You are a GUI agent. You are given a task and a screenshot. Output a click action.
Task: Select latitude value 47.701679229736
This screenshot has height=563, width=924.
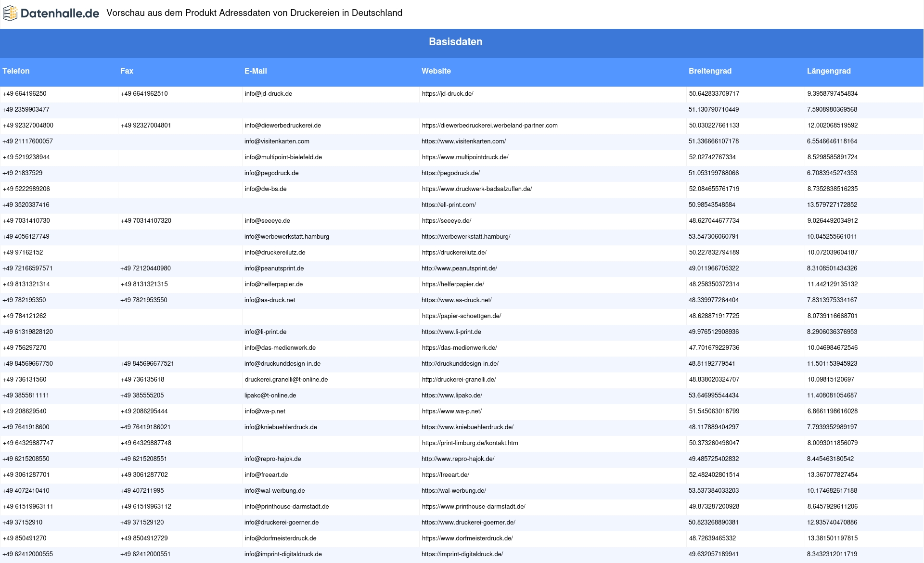[x=714, y=348]
